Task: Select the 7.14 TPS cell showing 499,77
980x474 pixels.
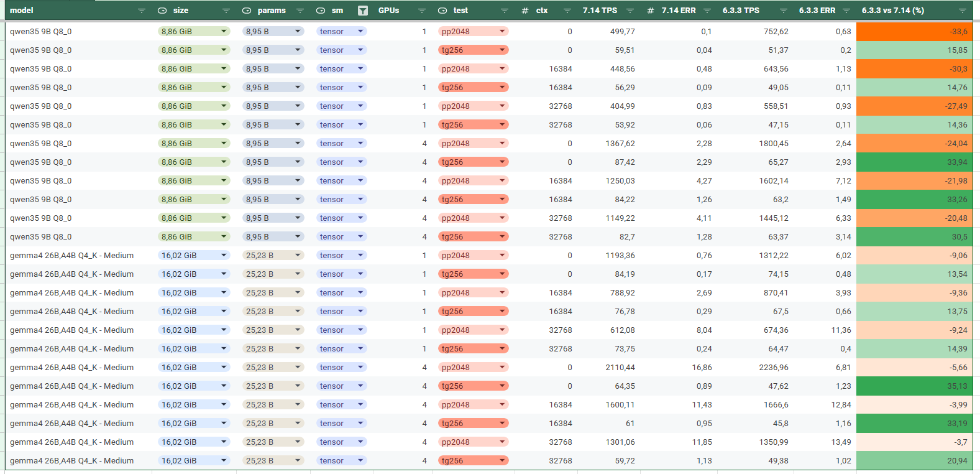Action: (x=608, y=31)
